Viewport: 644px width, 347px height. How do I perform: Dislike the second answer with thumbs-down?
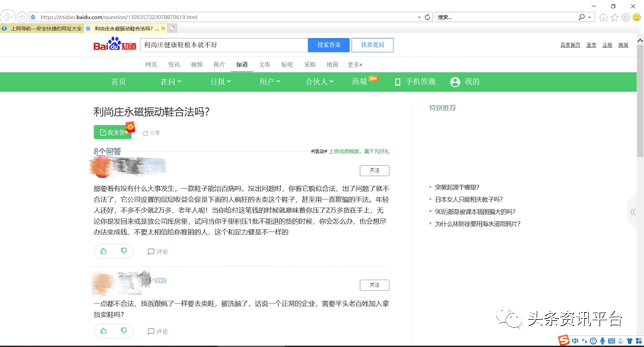point(123,330)
